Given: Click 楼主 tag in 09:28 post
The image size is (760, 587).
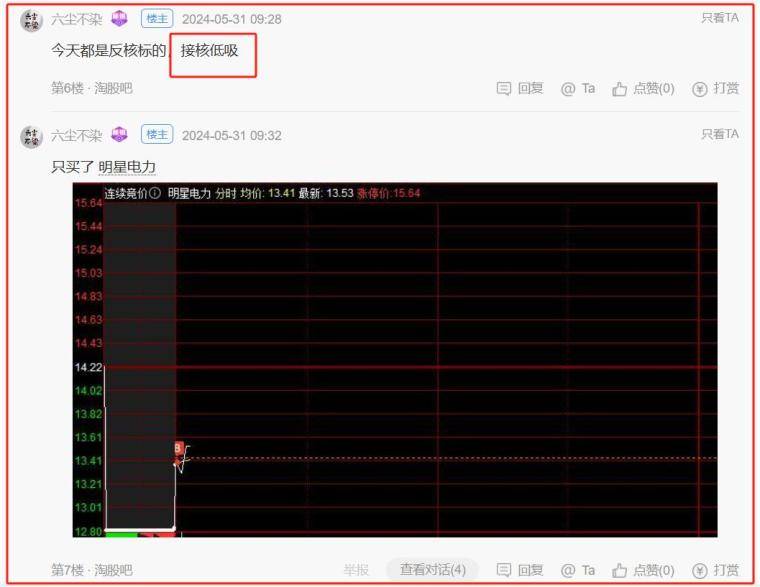Looking at the screenshot, I should [x=157, y=19].
